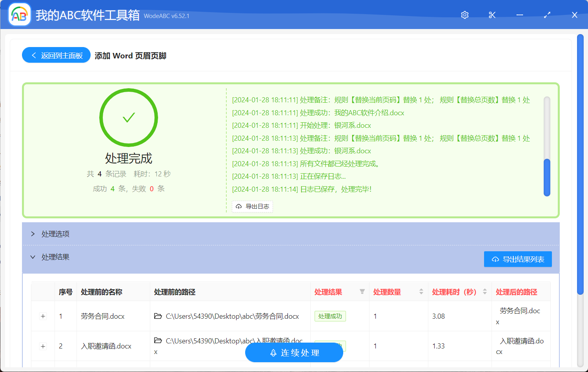Click the folder icon beside 入职邀请函.docx path

coord(158,341)
